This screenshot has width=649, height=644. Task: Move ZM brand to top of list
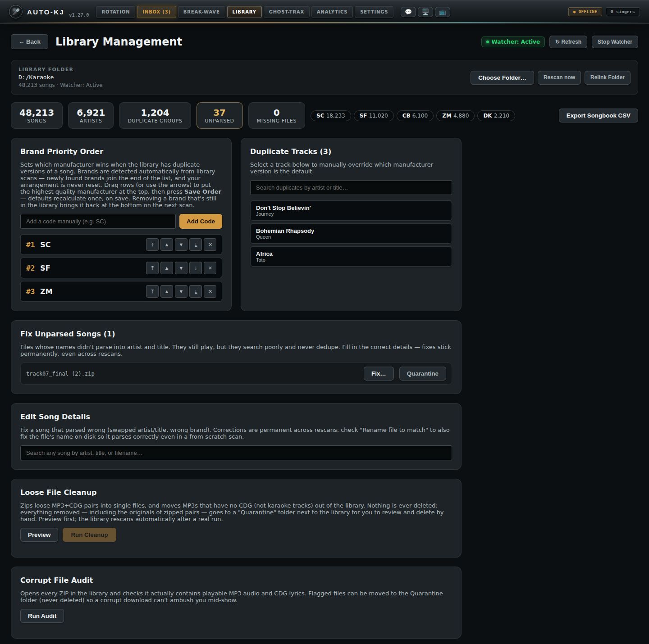(152, 291)
